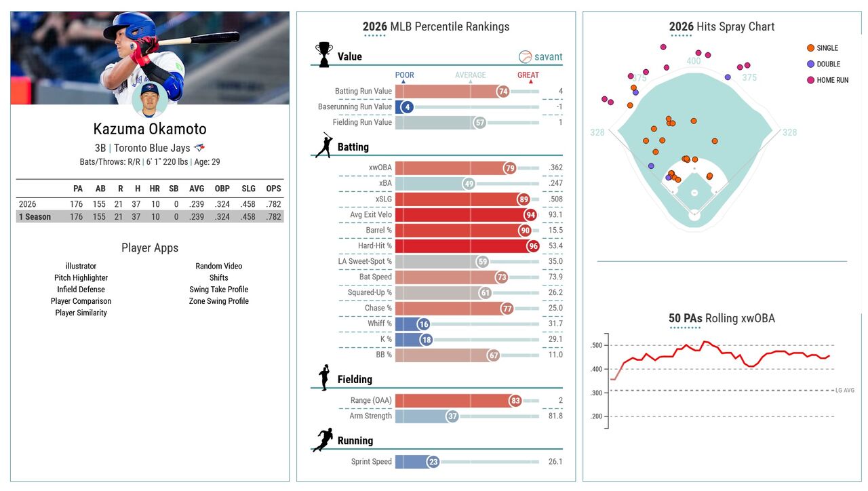Click the trophy icon beside Value
The height and width of the screenshot is (491, 868).
(x=324, y=55)
